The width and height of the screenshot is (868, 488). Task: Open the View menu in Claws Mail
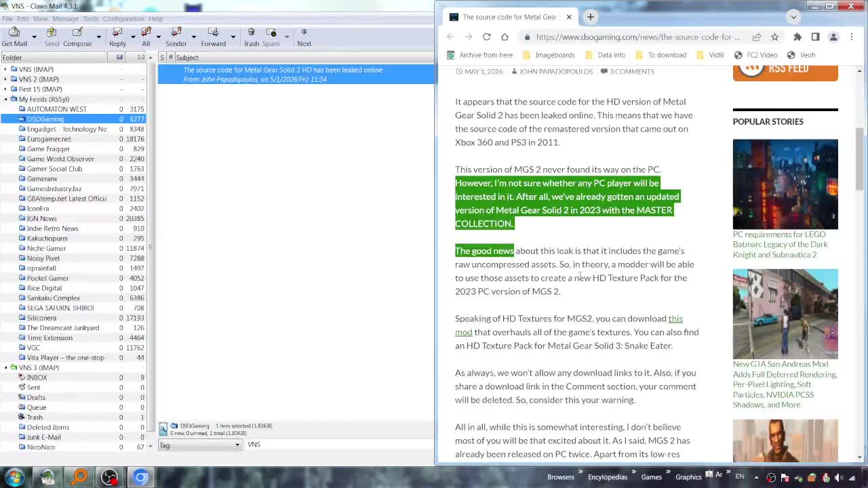pos(41,19)
